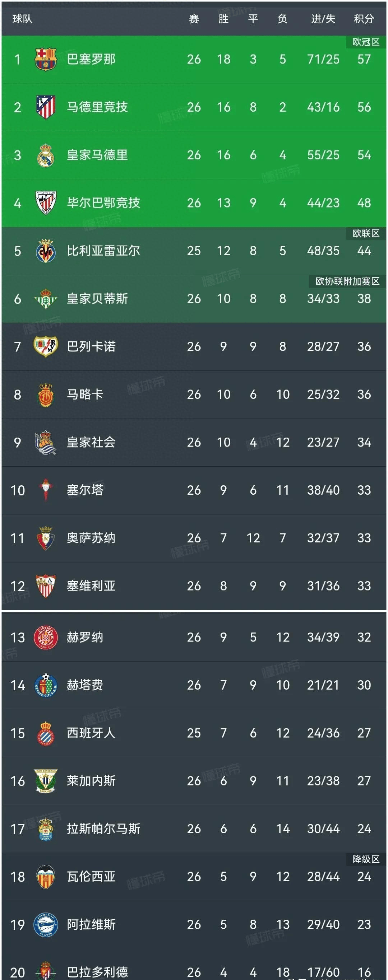Click the Alavés club crest
388x980 pixels.
46,924
